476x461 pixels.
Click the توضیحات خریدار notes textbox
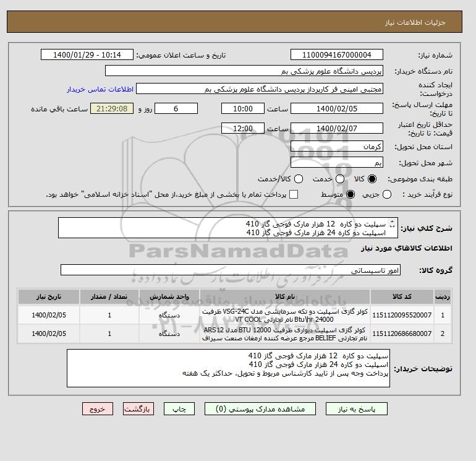(x=228, y=368)
